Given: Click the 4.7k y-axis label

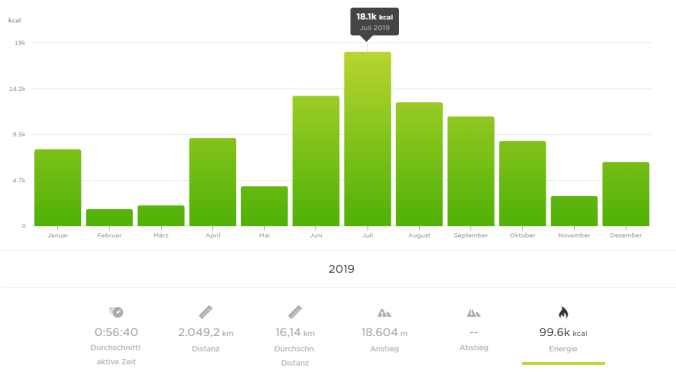Looking at the screenshot, I should pyautogui.click(x=19, y=180).
